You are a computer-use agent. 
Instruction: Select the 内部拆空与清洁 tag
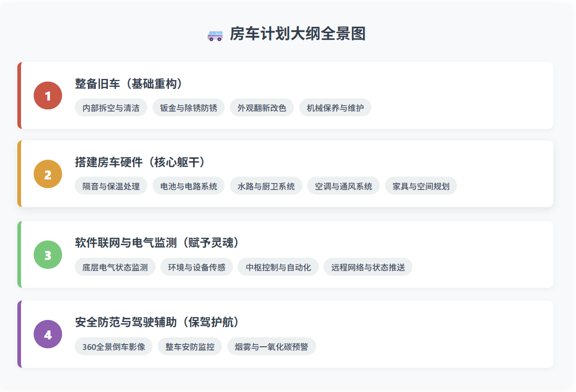pyautogui.click(x=111, y=108)
